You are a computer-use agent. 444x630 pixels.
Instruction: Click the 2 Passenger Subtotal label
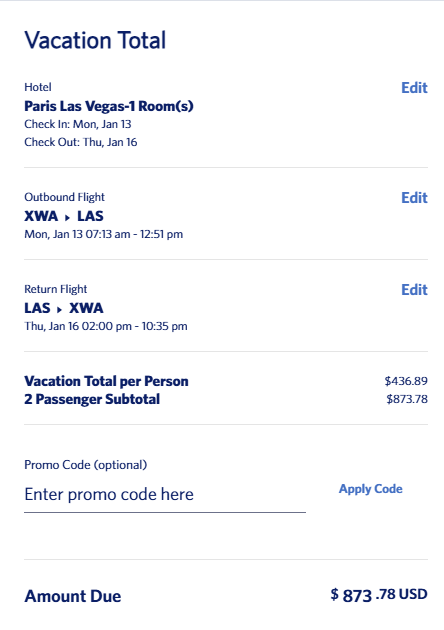pyautogui.click(x=92, y=399)
